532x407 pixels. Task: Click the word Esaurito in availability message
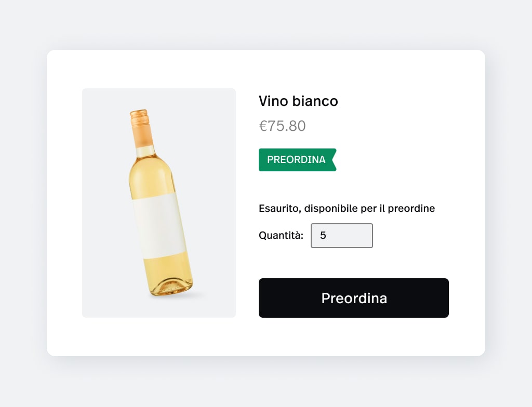pos(279,209)
